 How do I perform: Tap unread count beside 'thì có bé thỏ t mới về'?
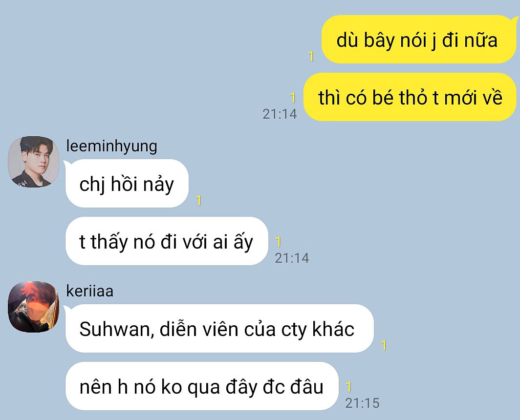click(x=293, y=98)
